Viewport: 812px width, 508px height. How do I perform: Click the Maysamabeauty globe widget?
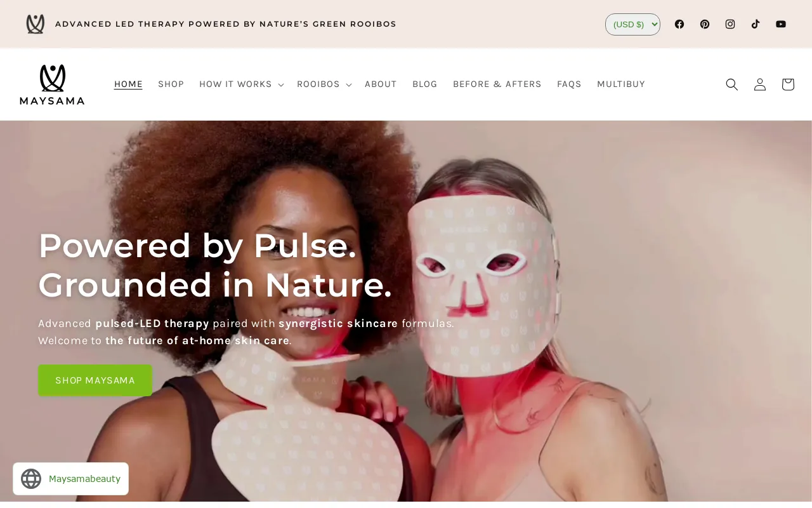tap(70, 479)
